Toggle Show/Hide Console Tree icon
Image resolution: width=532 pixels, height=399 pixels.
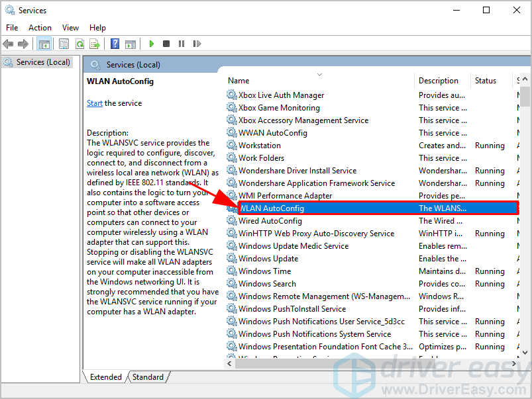point(44,44)
